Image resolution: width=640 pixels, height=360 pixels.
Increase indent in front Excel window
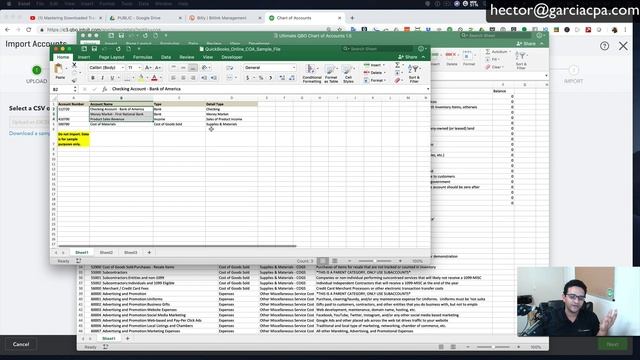tap(213, 78)
